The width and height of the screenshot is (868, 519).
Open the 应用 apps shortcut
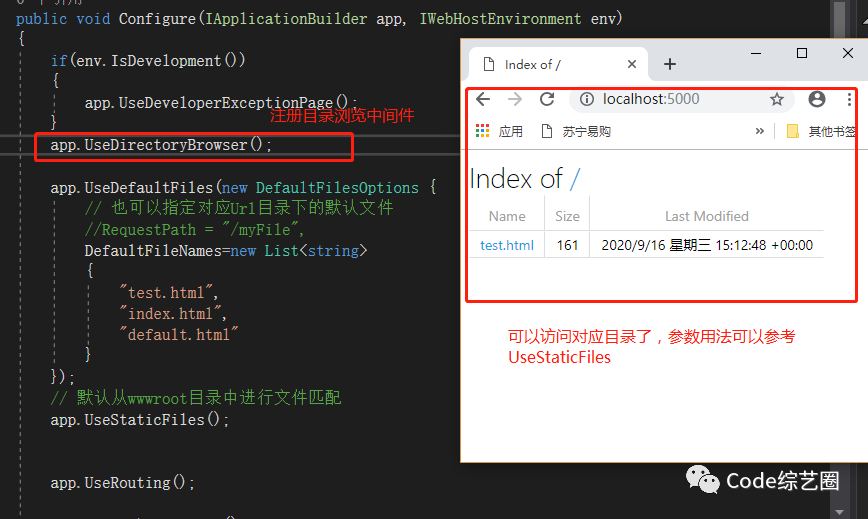click(x=499, y=131)
